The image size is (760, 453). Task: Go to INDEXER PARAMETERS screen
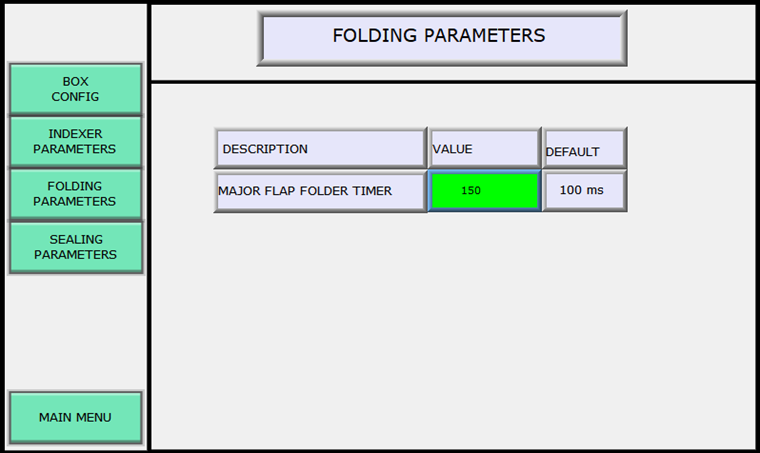tap(75, 141)
